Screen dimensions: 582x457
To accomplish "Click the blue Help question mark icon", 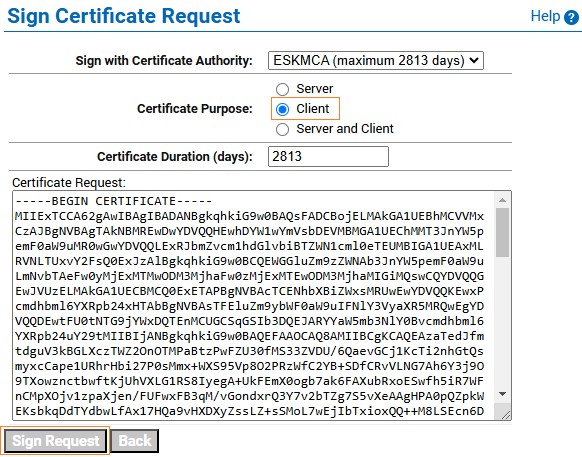I will (x=571, y=17).
